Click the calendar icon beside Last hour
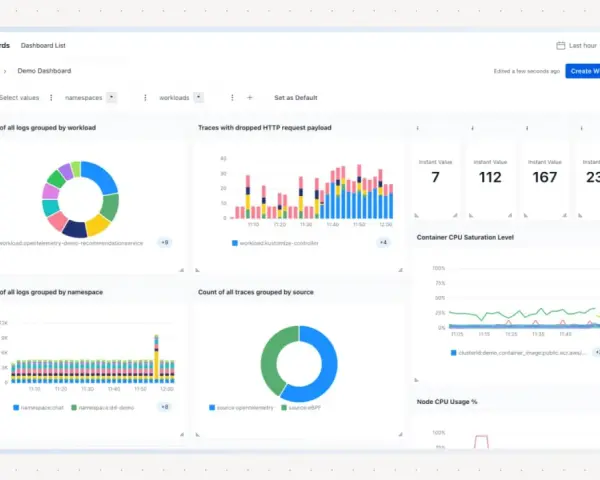Screen dimensions: 600x480 (x=561, y=46)
